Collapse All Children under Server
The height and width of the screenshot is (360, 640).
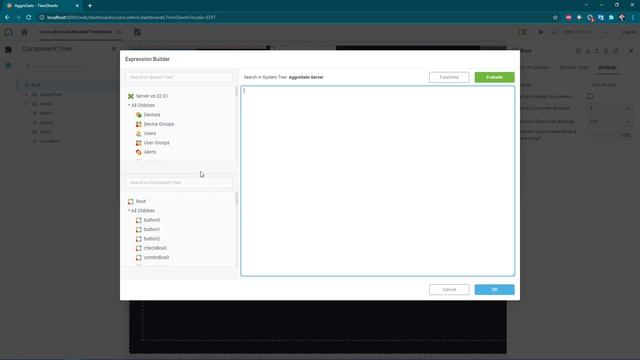pos(129,105)
